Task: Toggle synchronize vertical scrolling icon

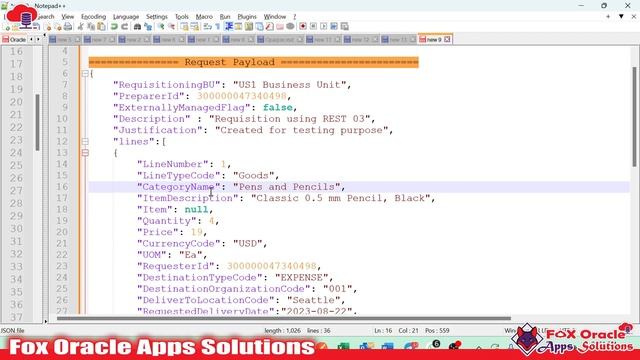Action: click(x=184, y=27)
